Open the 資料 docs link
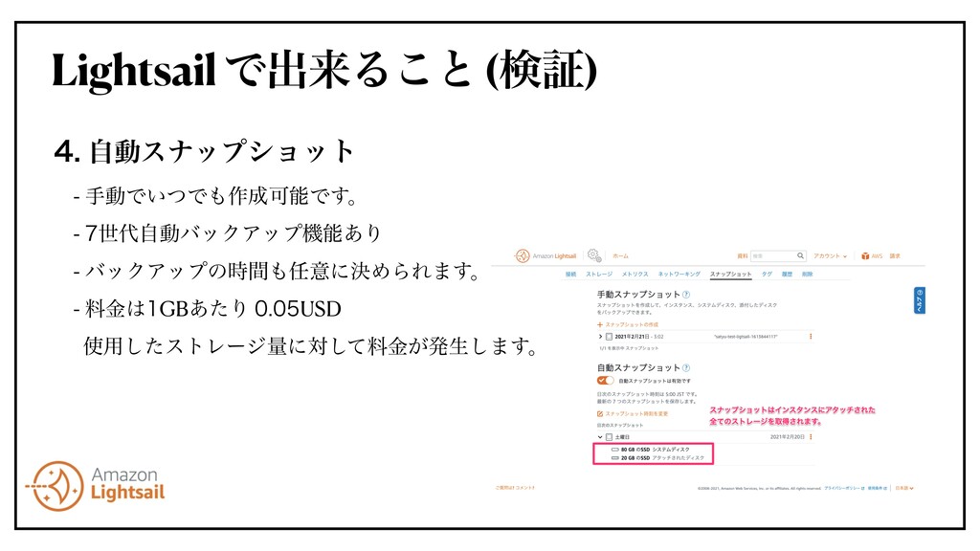 [742, 256]
